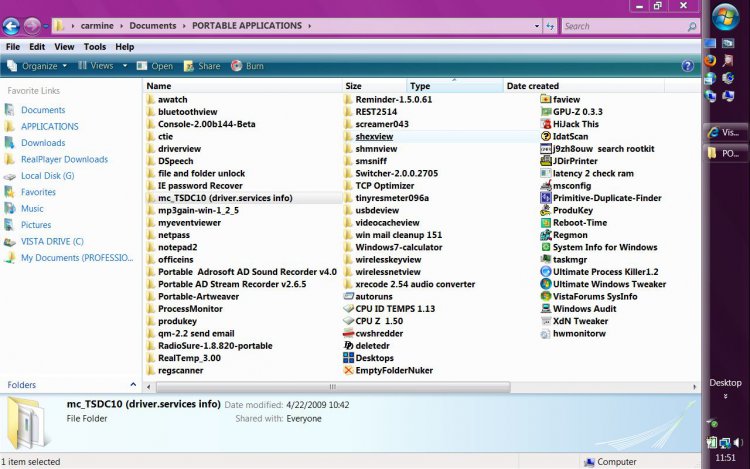Open RealPlayer Downloads favorite link
The image size is (750, 469).
64,159
